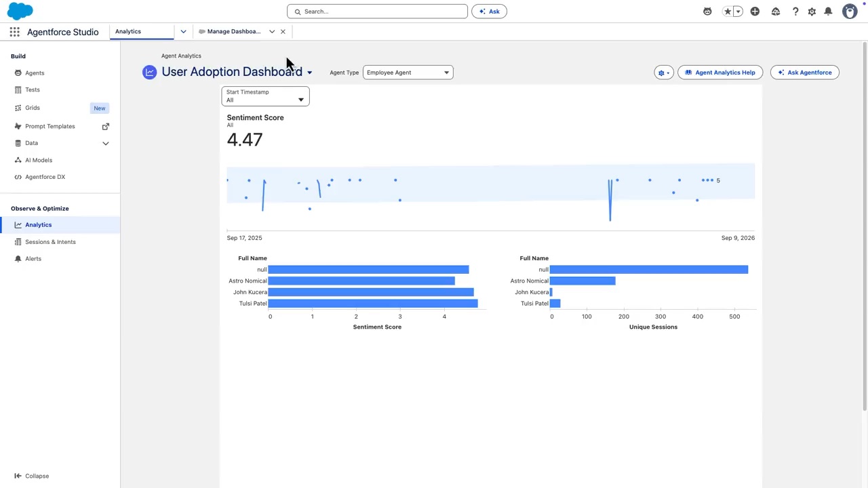
Task: Open AI Models in the sidebar
Action: [x=39, y=160]
